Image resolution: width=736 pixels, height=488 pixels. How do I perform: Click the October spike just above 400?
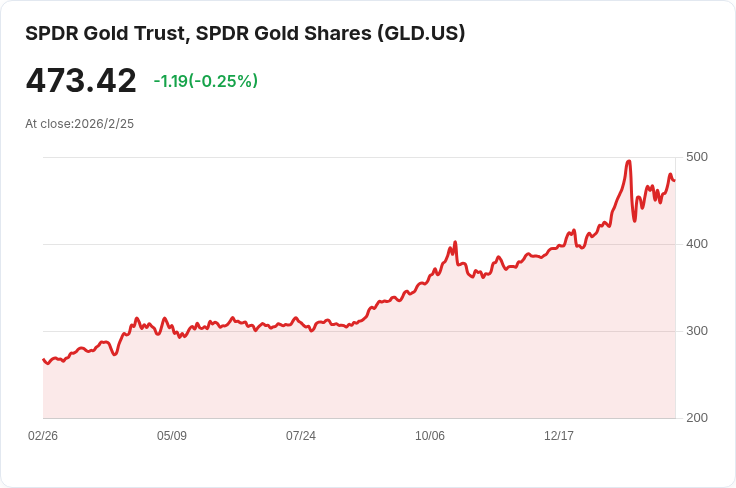pos(455,242)
